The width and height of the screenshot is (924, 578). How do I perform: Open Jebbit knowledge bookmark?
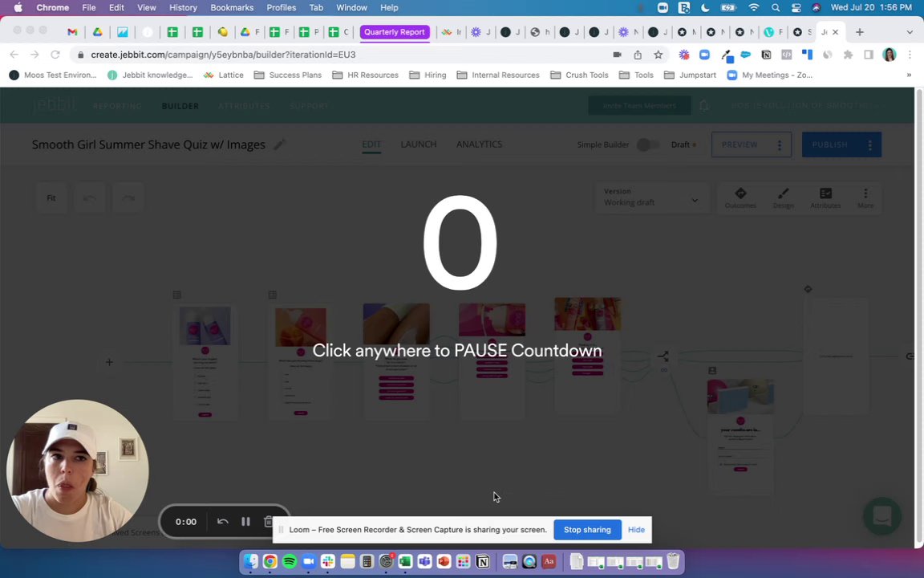pyautogui.click(x=150, y=75)
